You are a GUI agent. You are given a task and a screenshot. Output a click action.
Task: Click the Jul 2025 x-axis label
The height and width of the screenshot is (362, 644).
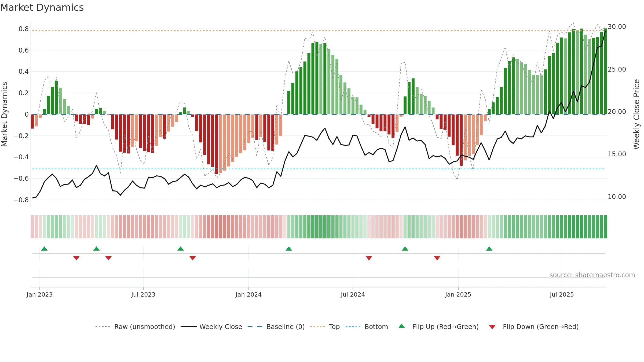coord(562,294)
